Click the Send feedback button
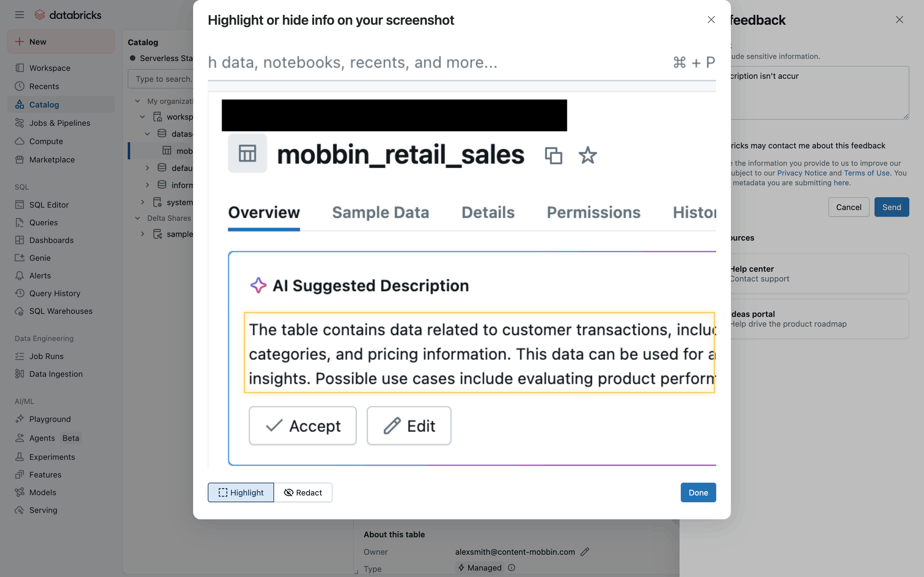This screenshot has width=924, height=577. click(891, 207)
